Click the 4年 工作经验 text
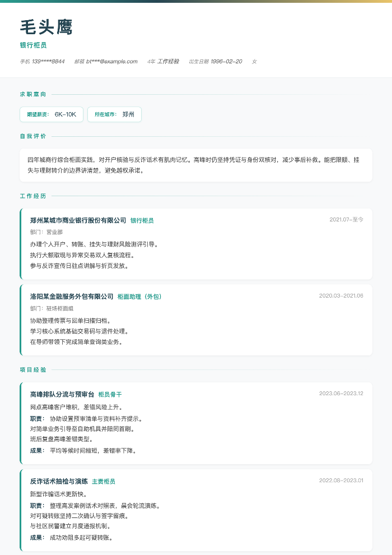Image resolution: width=392 pixels, height=555 pixels. [x=164, y=61]
